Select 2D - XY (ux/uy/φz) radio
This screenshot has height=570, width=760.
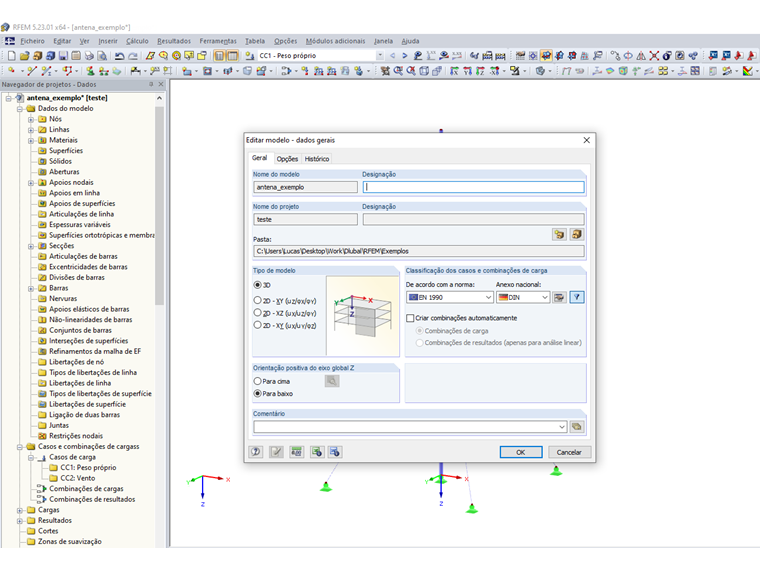coord(258,325)
